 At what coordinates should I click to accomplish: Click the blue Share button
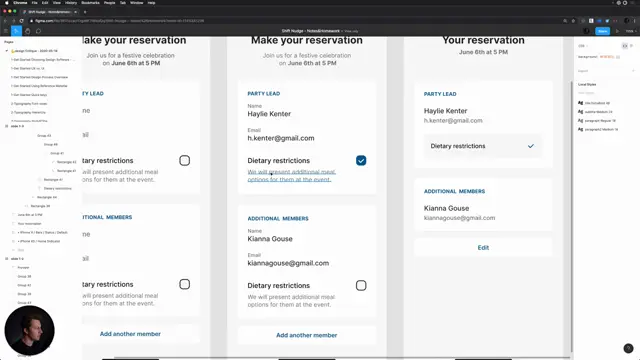tap(602, 31)
